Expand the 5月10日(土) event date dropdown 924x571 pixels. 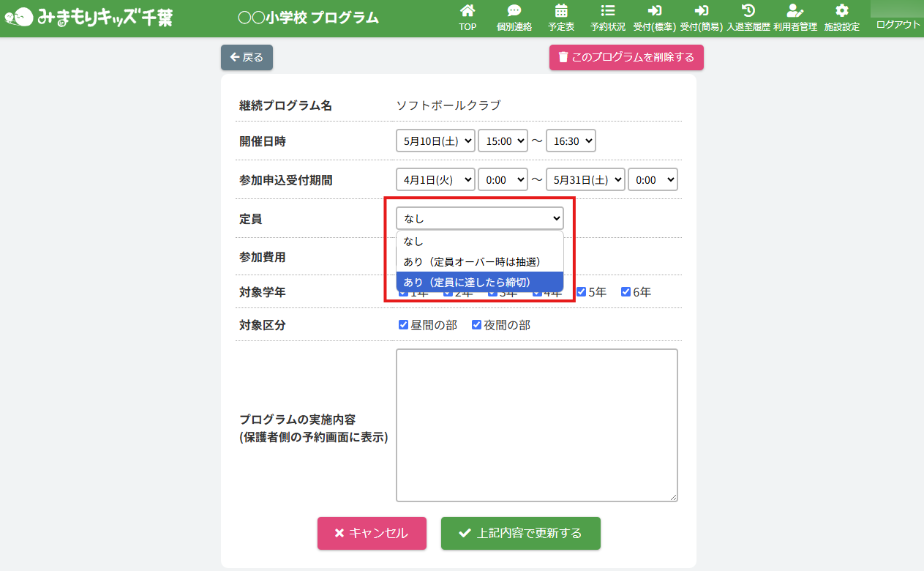coord(435,141)
